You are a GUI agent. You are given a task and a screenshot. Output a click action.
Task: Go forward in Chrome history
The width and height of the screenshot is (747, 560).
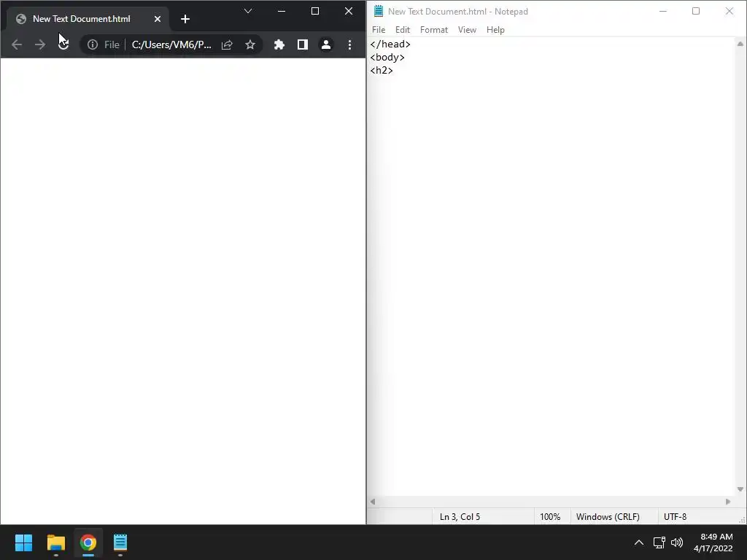point(40,44)
